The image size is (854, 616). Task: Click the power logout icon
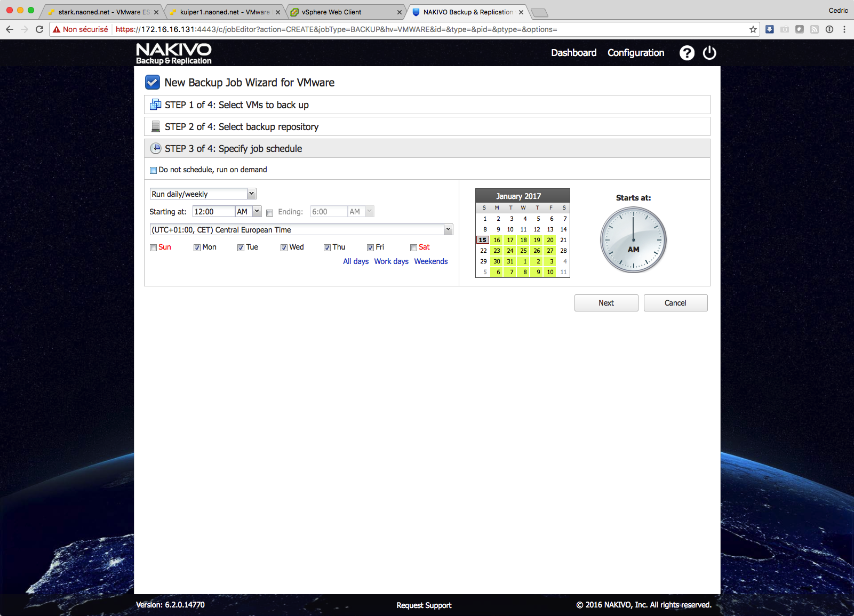(709, 53)
